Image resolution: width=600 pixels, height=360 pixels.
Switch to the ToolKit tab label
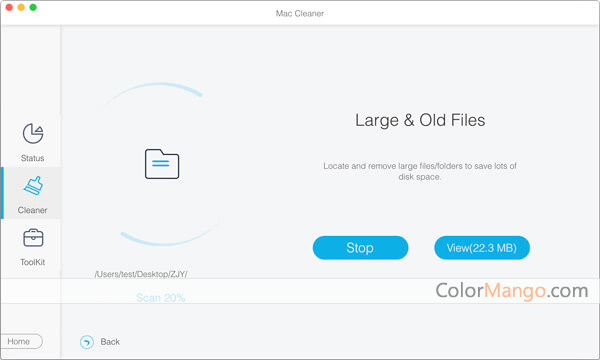click(33, 262)
